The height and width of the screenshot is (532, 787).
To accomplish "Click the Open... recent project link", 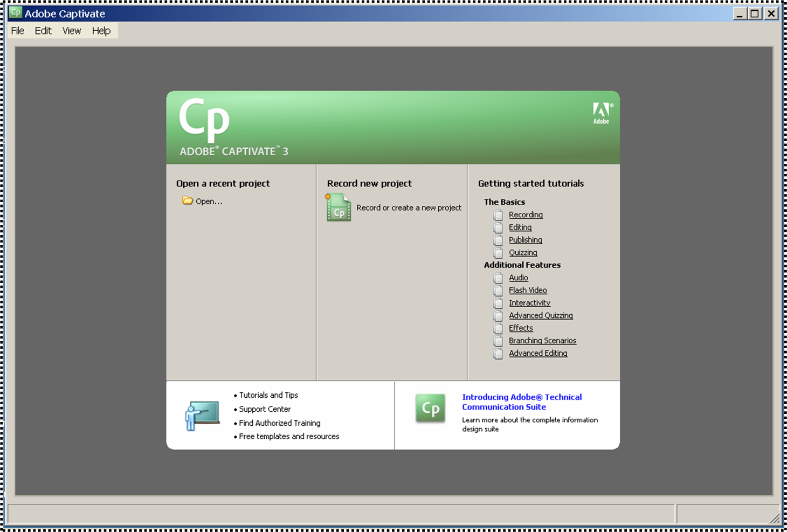I will coord(209,201).
